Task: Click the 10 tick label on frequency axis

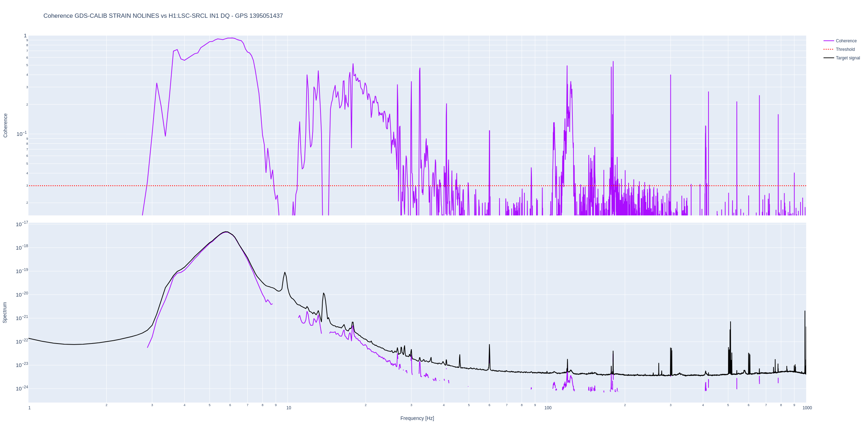Action: click(x=289, y=408)
